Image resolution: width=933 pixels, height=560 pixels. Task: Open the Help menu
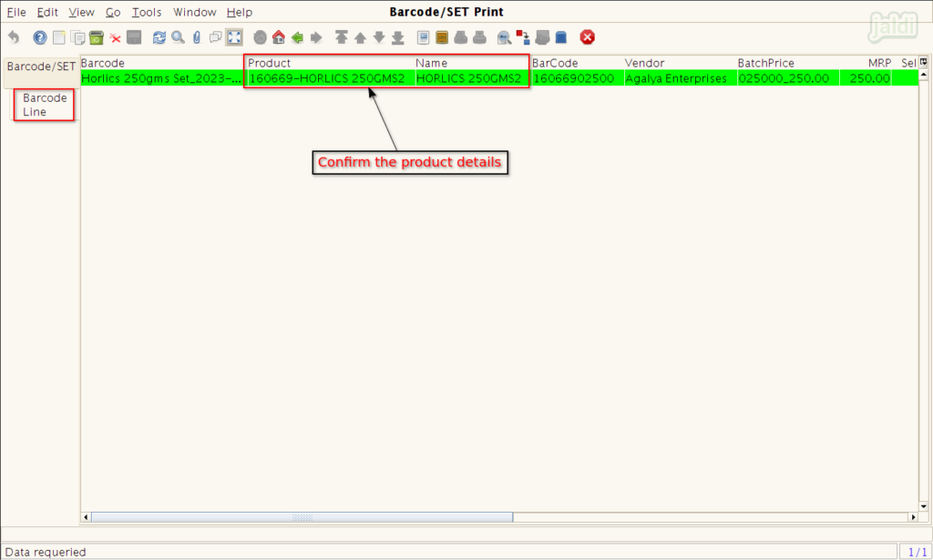point(240,12)
